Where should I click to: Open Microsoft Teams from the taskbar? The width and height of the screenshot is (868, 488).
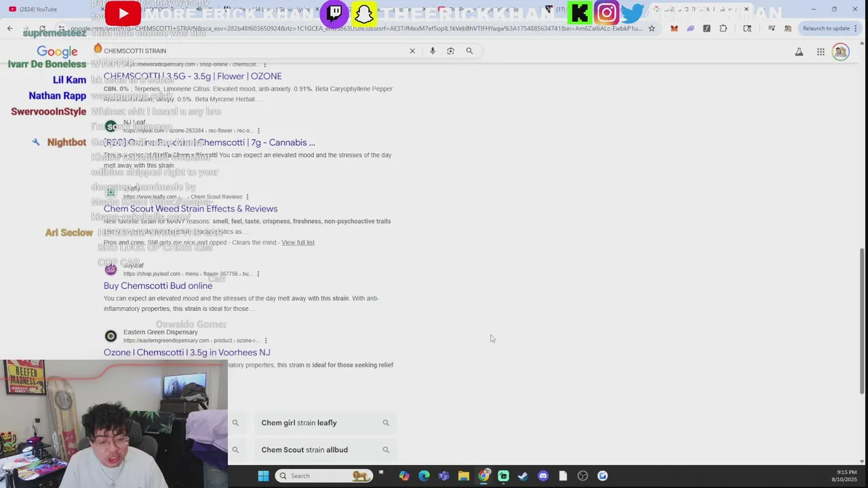(443, 476)
